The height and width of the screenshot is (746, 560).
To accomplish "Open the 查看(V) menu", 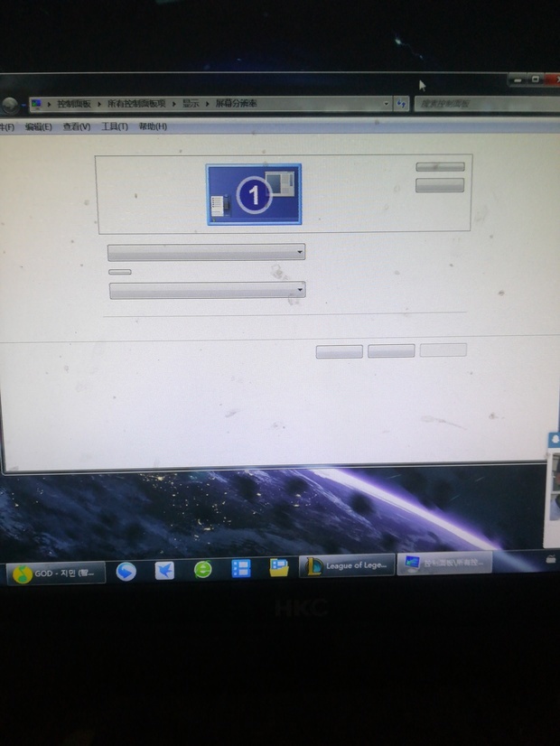I will click(x=77, y=126).
